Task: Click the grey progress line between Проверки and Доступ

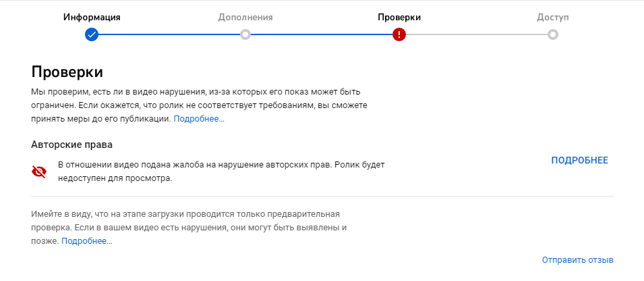Action: pyautogui.click(x=476, y=34)
